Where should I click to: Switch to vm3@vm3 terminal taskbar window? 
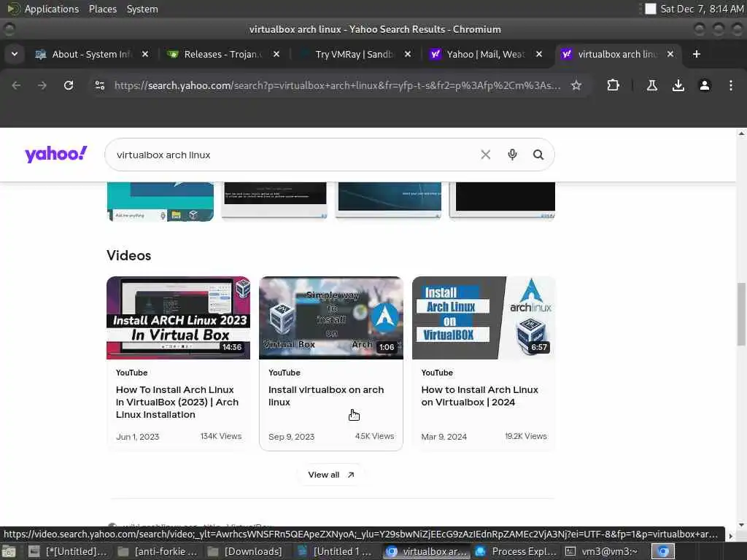tap(602, 551)
